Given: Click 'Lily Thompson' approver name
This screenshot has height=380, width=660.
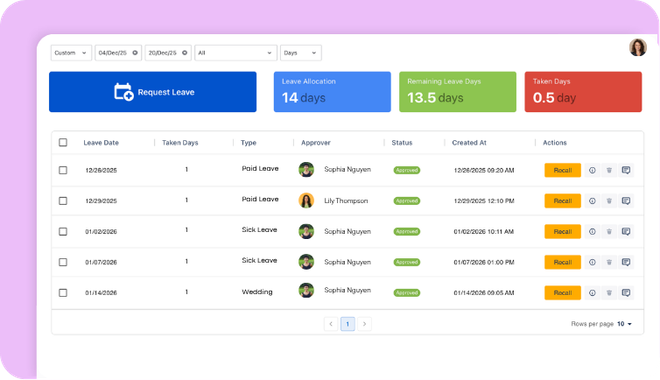Looking at the screenshot, I should [346, 201].
